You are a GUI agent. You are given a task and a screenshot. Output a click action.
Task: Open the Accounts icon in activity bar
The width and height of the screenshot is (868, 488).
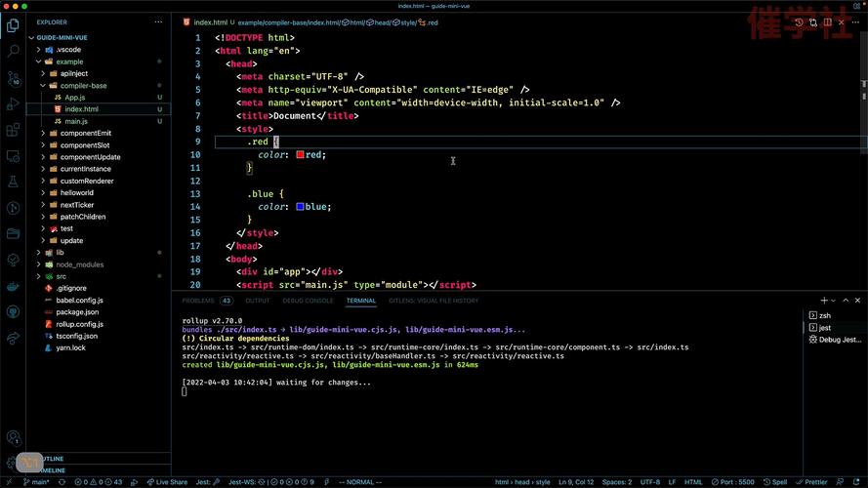click(x=13, y=438)
